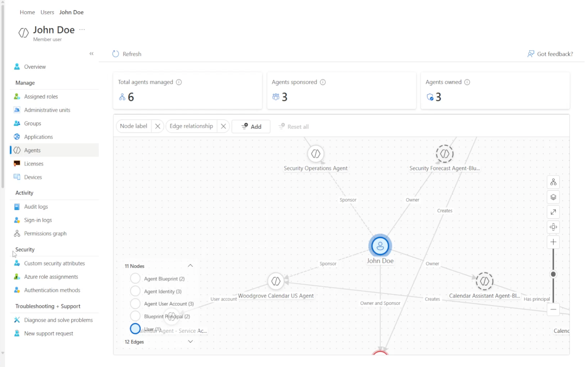
Task: Toggle the Agent User Account (3) filter
Action: 135,304
